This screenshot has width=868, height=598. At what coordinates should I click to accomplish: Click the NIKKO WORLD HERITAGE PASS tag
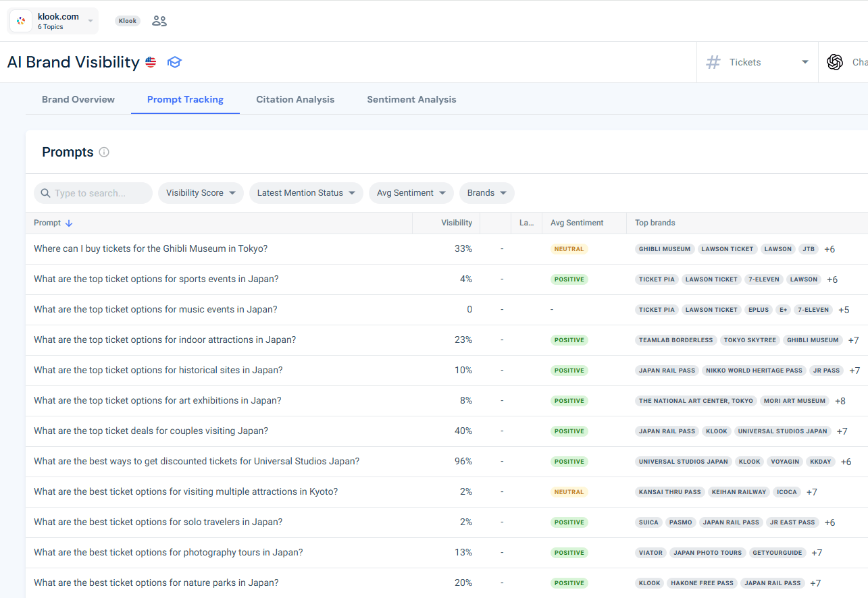pos(754,371)
